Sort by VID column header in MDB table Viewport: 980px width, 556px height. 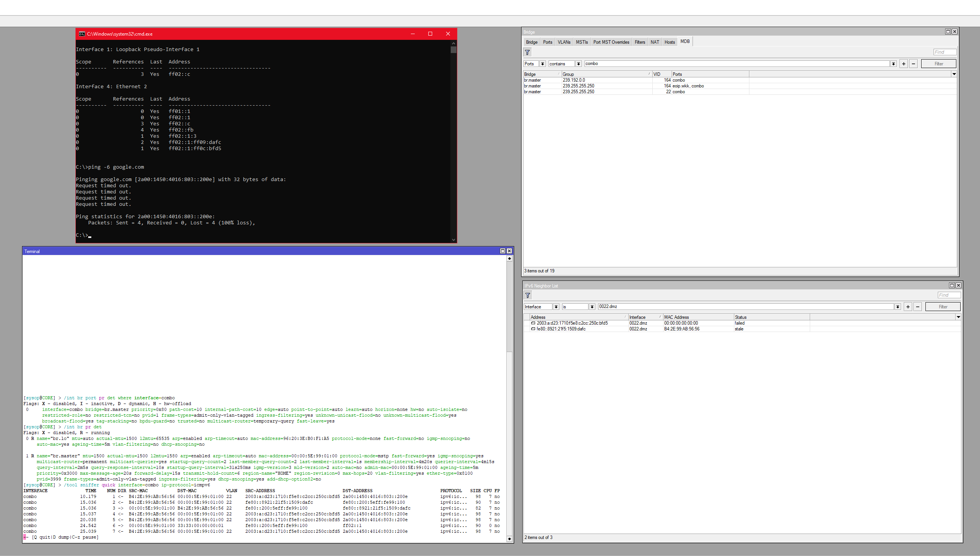coord(662,74)
